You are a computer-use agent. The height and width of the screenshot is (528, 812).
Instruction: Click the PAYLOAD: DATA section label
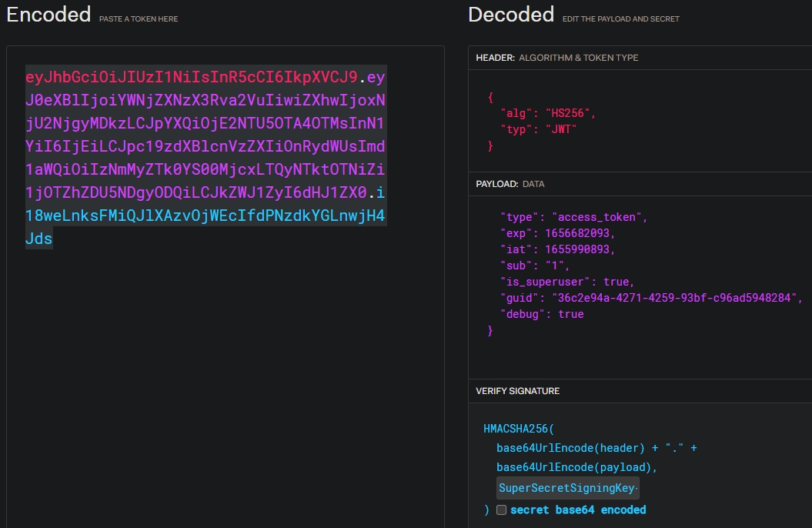pos(510,185)
